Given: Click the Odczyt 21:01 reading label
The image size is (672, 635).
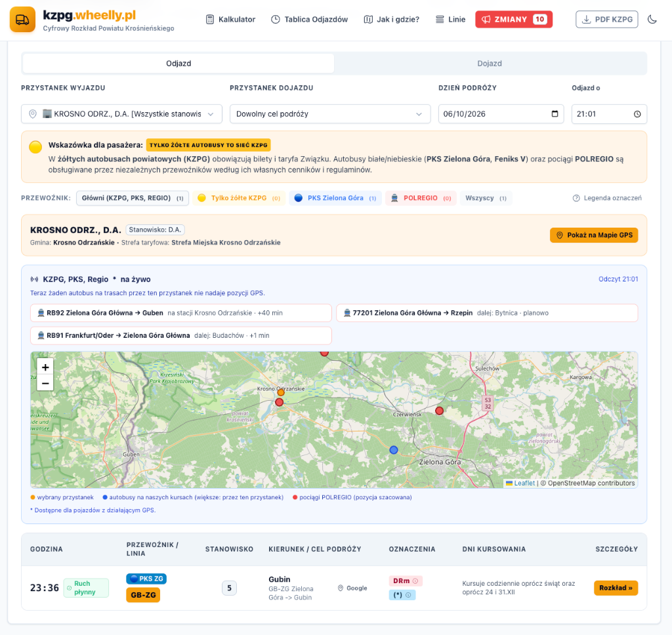Looking at the screenshot, I should (618, 279).
